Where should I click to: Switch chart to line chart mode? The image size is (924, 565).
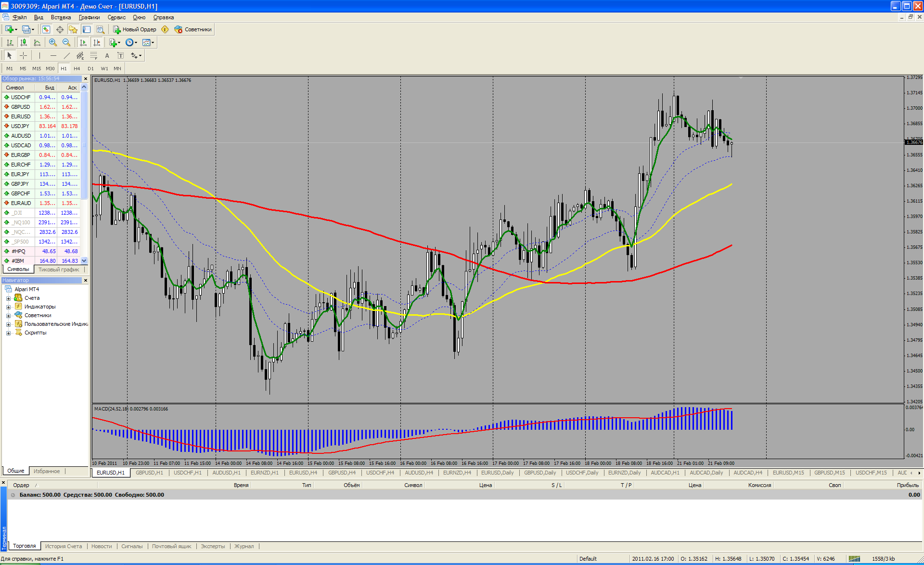tap(37, 42)
